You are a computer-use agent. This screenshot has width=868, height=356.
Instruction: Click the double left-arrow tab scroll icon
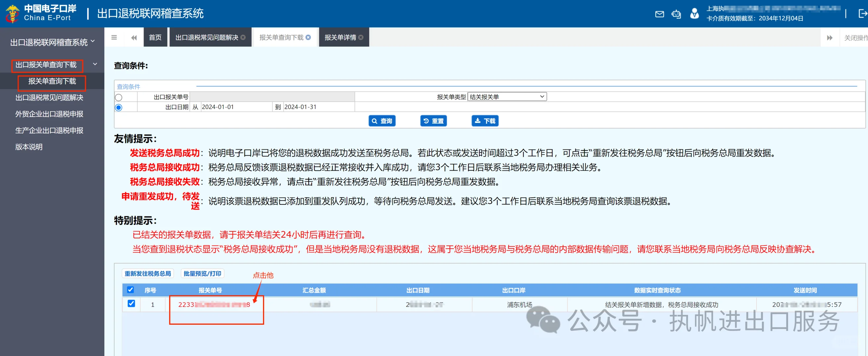point(134,37)
